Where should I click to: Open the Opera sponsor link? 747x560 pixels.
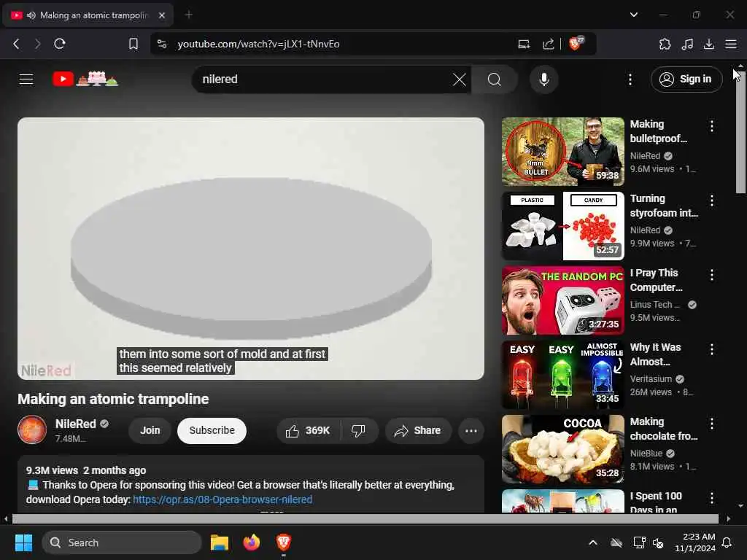tap(222, 499)
